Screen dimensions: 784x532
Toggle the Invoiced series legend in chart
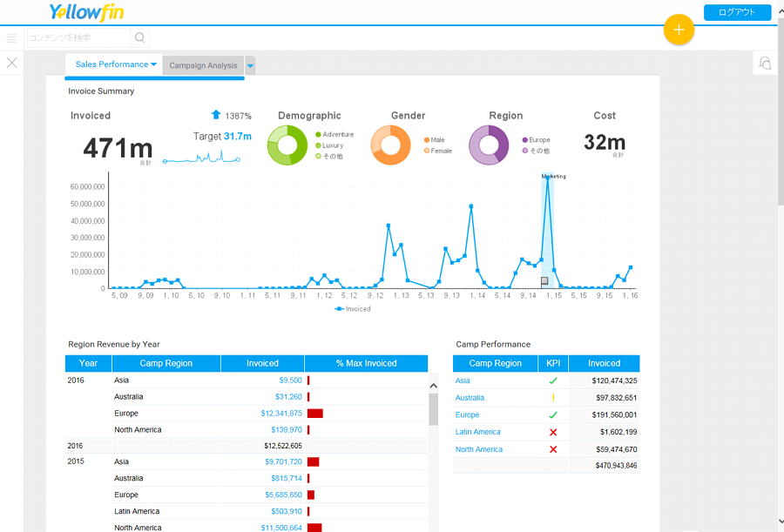(353, 309)
